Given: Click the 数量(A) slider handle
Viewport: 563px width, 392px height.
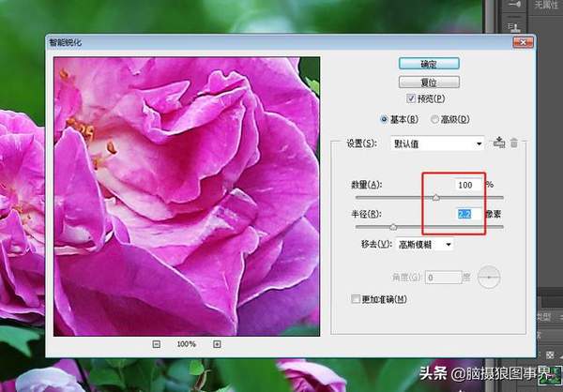Looking at the screenshot, I should point(435,198).
